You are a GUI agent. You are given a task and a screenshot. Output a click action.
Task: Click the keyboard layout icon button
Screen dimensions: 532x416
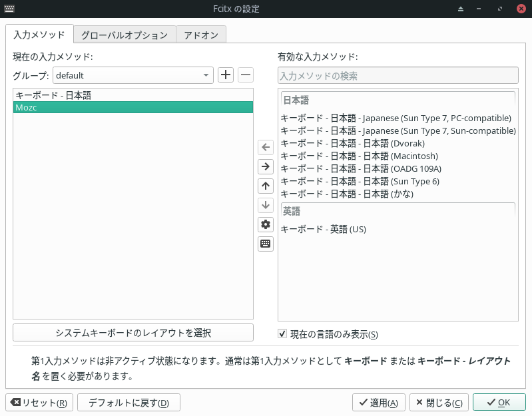click(x=266, y=244)
